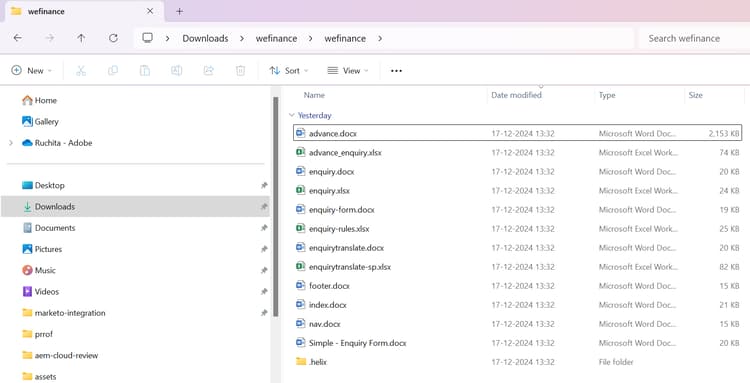The image size is (750, 383).
Task: Open a new tab with plus button
Action: [179, 11]
